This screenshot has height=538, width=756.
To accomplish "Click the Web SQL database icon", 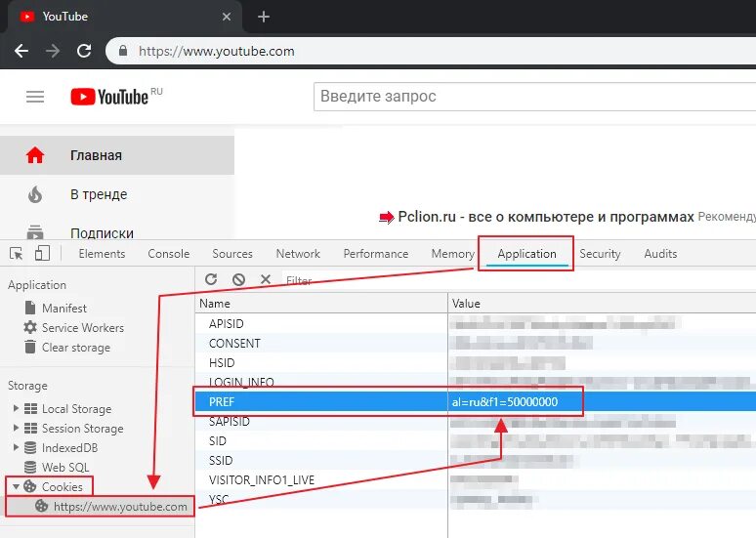I will pos(30,467).
